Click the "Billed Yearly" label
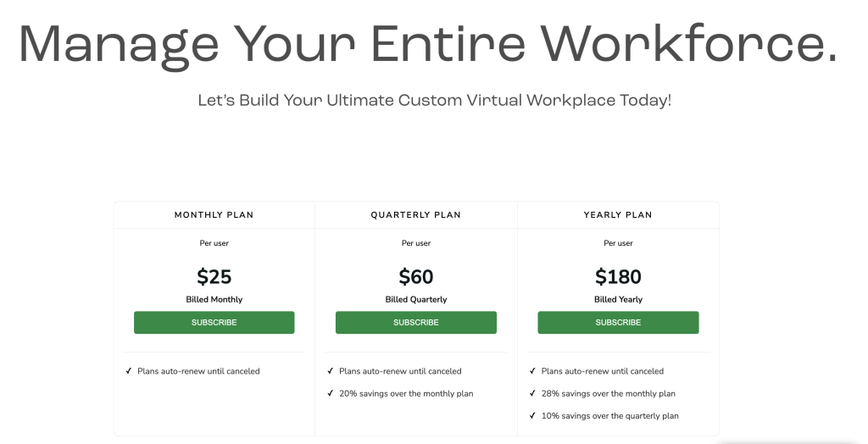 pyautogui.click(x=618, y=300)
